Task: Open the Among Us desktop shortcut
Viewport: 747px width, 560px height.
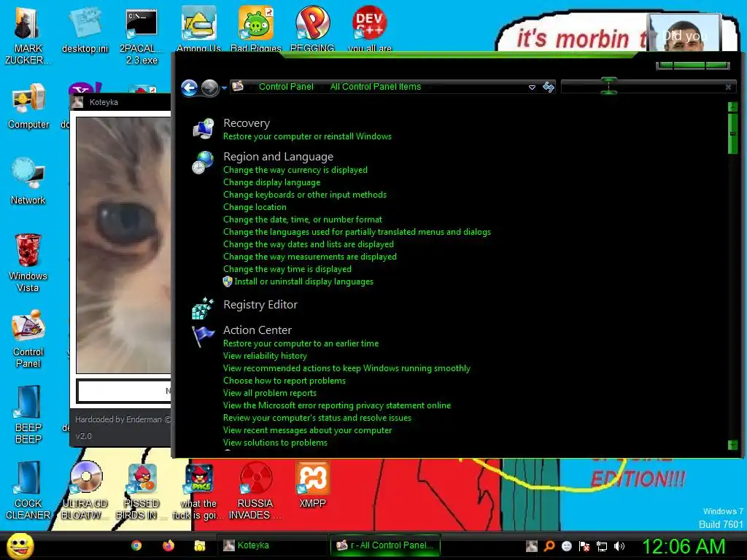Action: [198, 29]
